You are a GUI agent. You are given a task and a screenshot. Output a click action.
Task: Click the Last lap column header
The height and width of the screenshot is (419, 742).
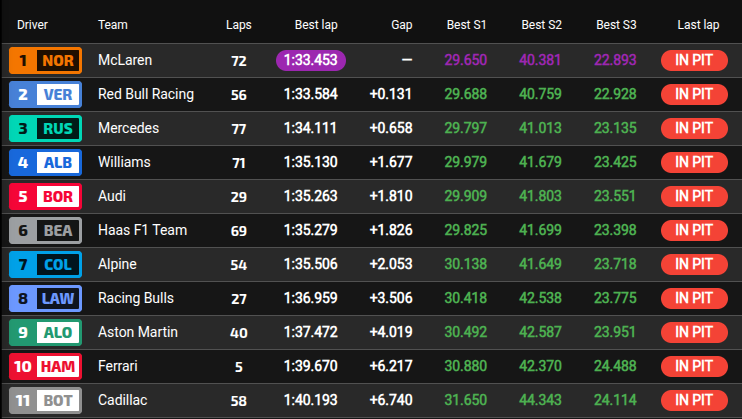(x=698, y=24)
